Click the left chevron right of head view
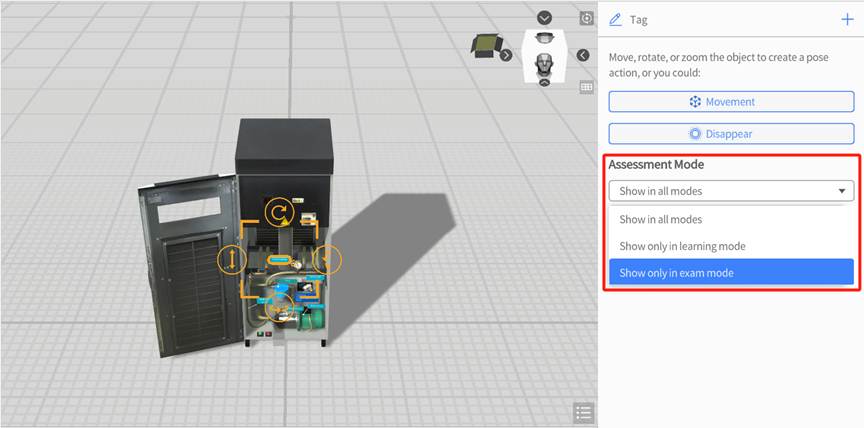This screenshot has height=428, width=864. point(583,55)
